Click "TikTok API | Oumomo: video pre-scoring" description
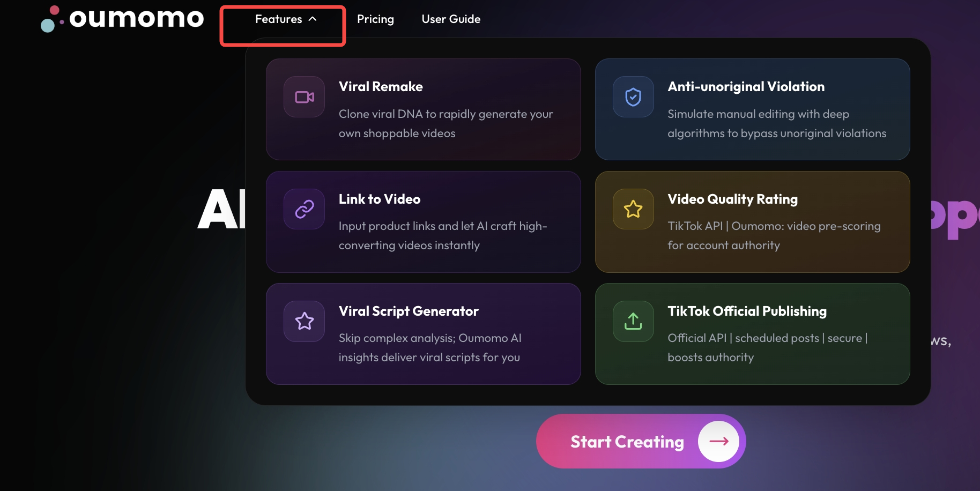 click(x=774, y=236)
